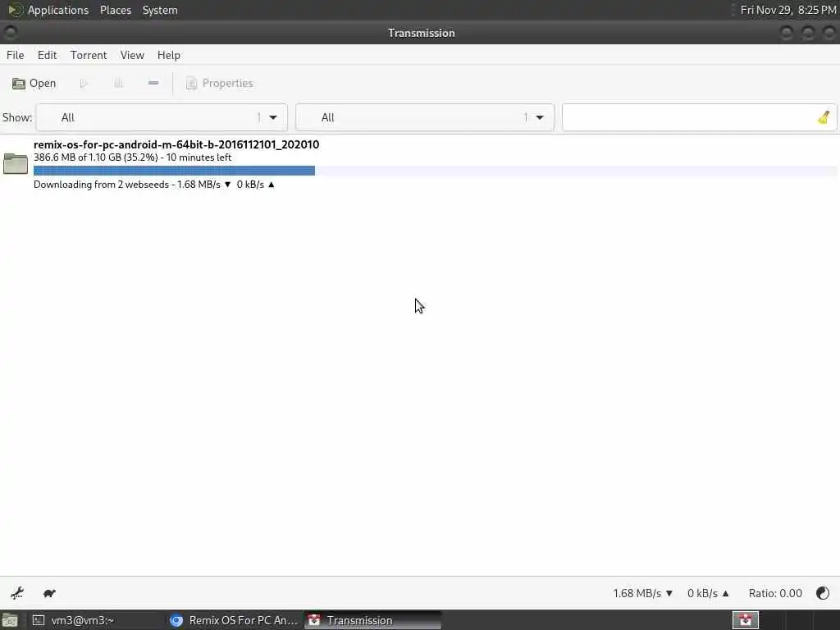This screenshot has height=630, width=840.
Task: Toggle the turtle alternative speed limits
Action: pyautogui.click(x=49, y=593)
